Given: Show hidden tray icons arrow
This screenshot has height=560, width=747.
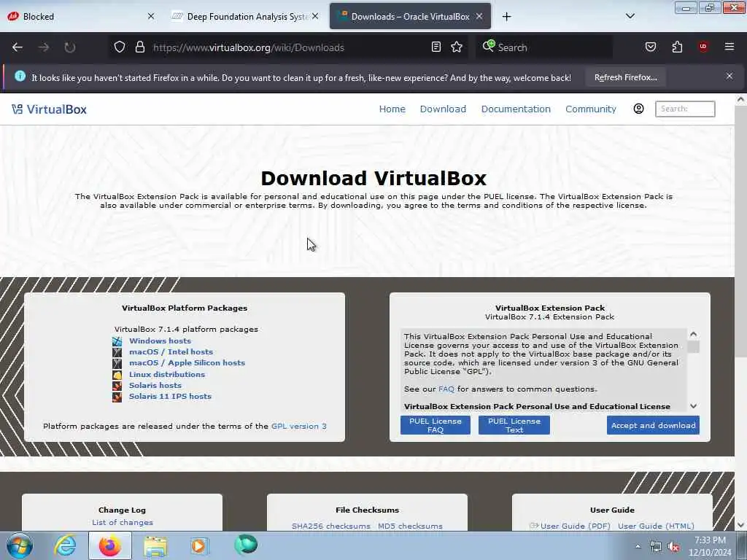Looking at the screenshot, I should pos(638,547).
